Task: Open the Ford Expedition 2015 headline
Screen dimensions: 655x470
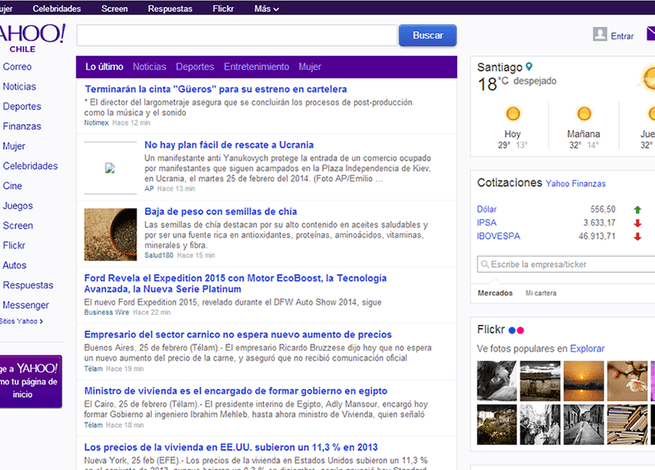Action: (235, 284)
